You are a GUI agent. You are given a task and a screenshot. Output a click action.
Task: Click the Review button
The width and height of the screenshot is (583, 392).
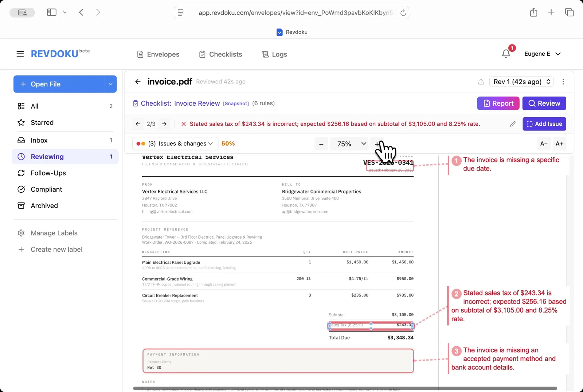tap(544, 103)
